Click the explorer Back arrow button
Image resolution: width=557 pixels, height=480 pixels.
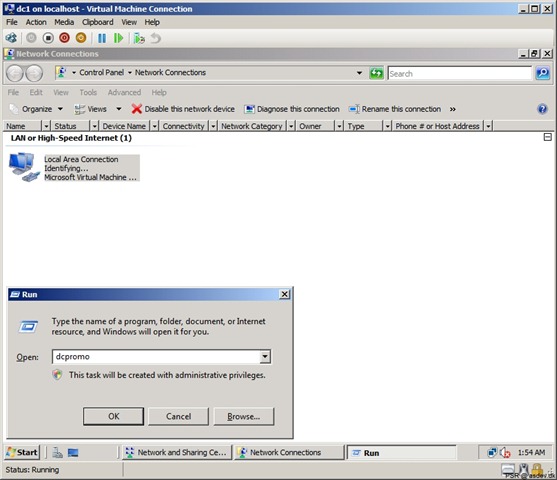[15, 74]
